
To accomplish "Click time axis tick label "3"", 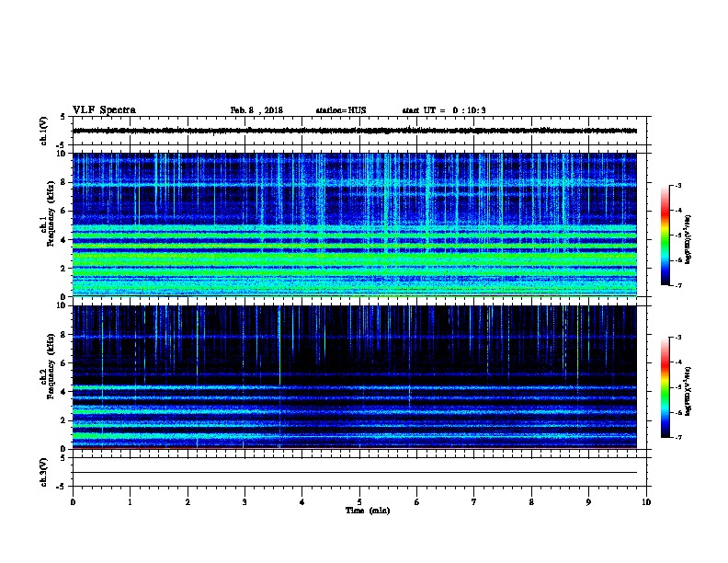I will click(245, 502).
